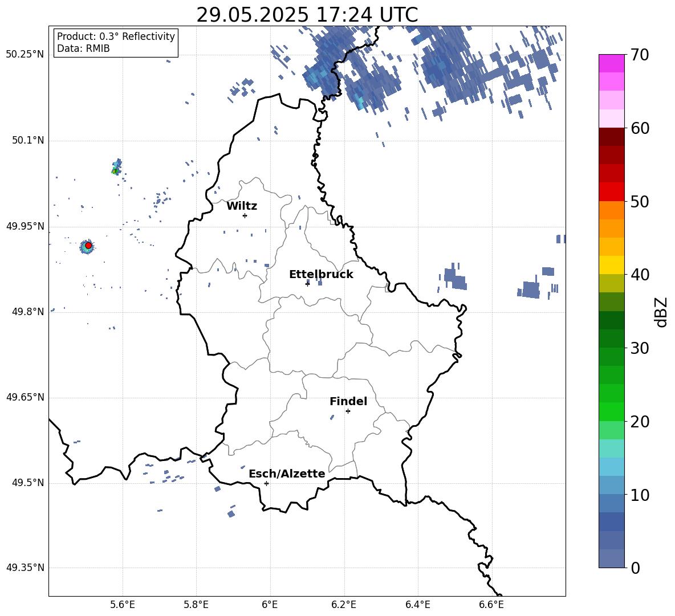Click the 50.1°N latitude label
This screenshot has height=616, width=675.
(x=28, y=141)
